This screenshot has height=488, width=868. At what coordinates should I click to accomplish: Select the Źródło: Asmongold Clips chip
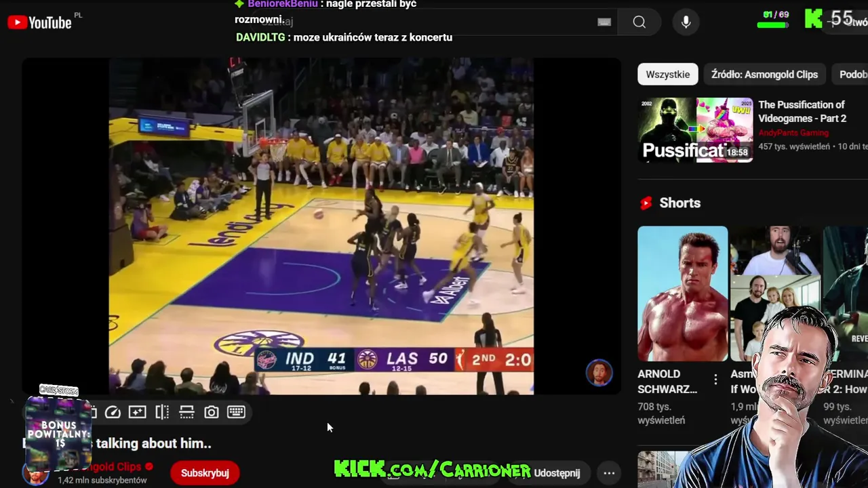point(764,75)
